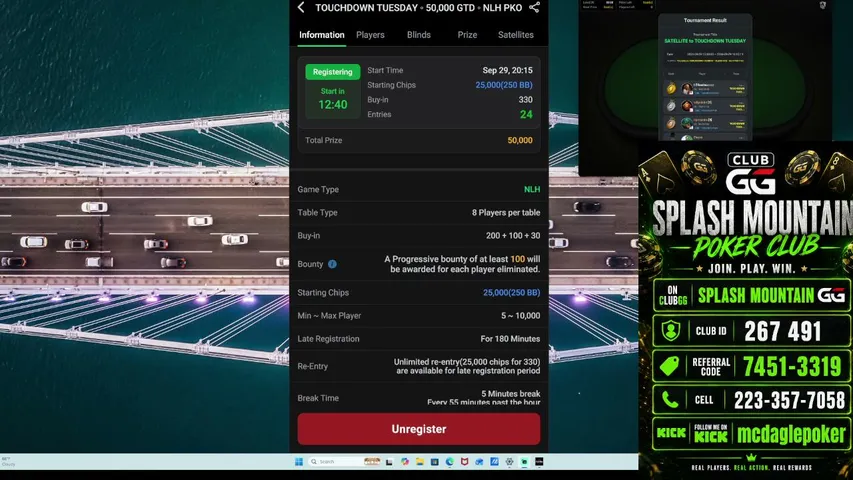Click the Total Prize value 50,000
The image size is (853, 480).
520,140
